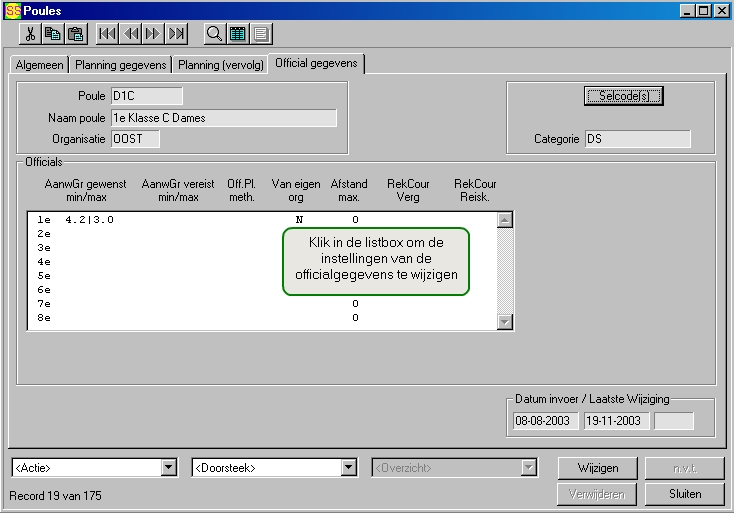Click the magnifying glass search icon
The width and height of the screenshot is (734, 513).
tap(214, 34)
